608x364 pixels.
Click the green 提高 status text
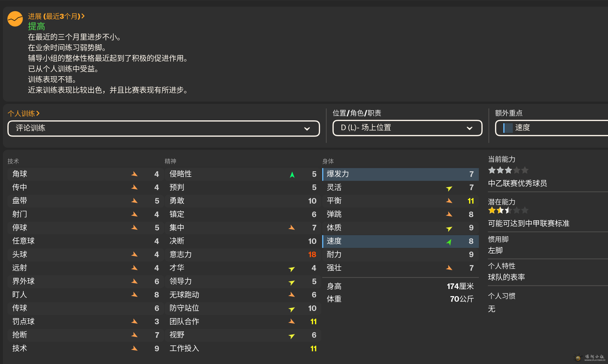point(37,27)
